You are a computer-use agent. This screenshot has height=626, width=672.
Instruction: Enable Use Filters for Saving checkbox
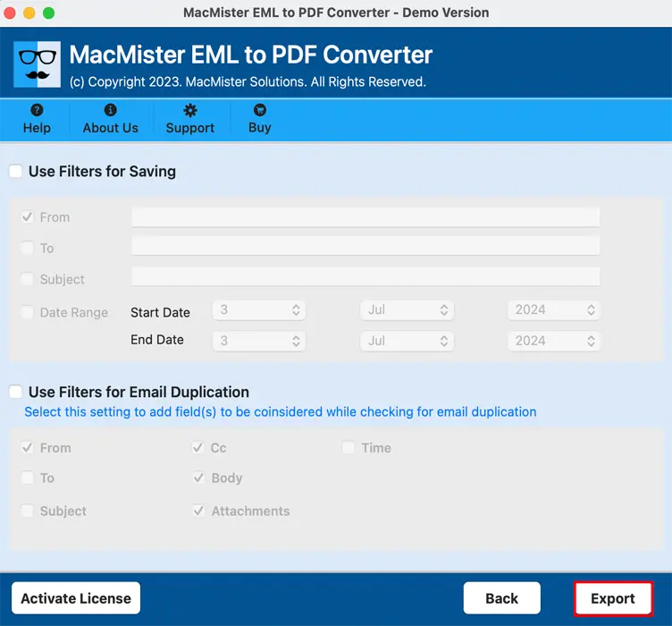point(16,171)
